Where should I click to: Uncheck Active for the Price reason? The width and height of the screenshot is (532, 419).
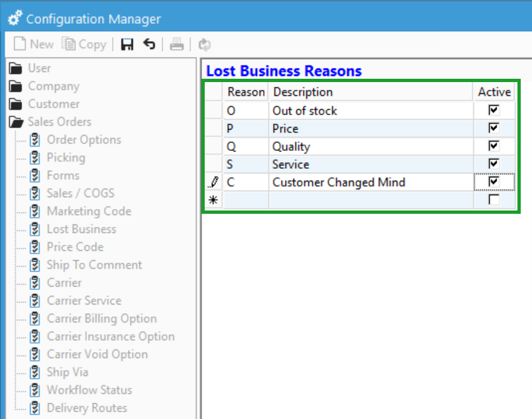[x=493, y=128]
